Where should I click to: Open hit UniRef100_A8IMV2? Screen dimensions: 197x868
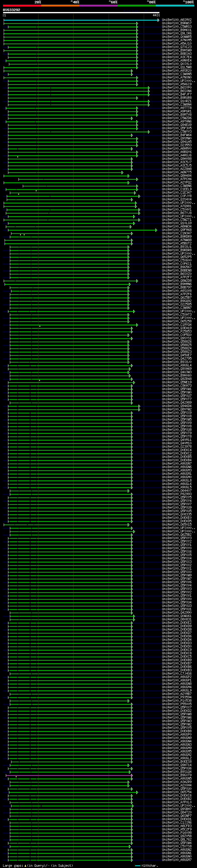pos(176,20)
